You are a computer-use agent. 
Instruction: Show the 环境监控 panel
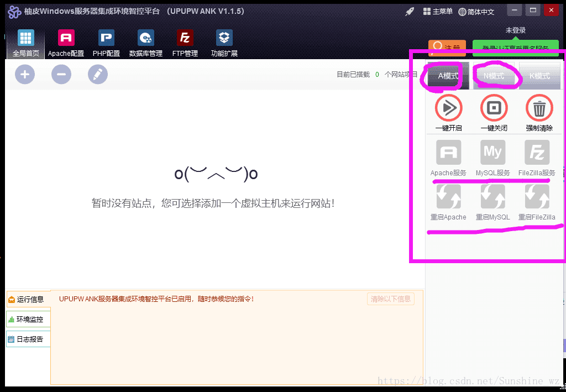click(x=29, y=319)
